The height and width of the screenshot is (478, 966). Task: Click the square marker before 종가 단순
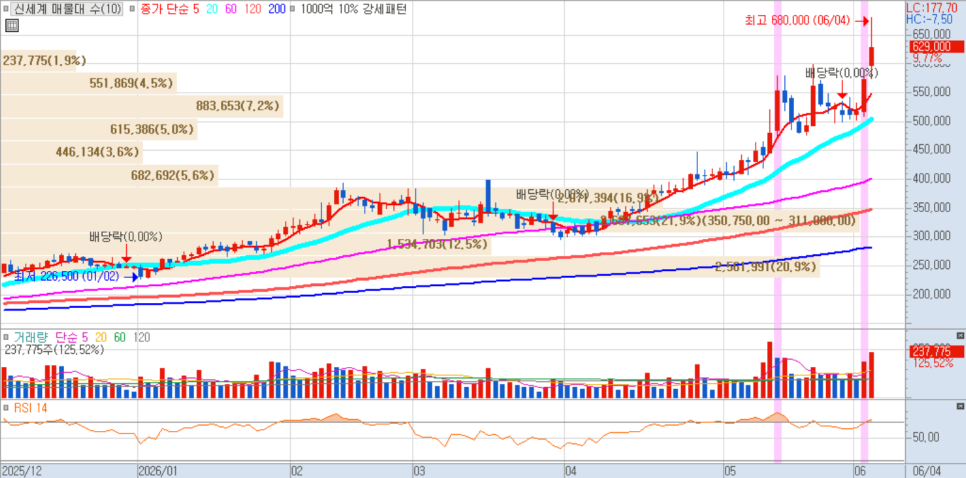pos(134,9)
